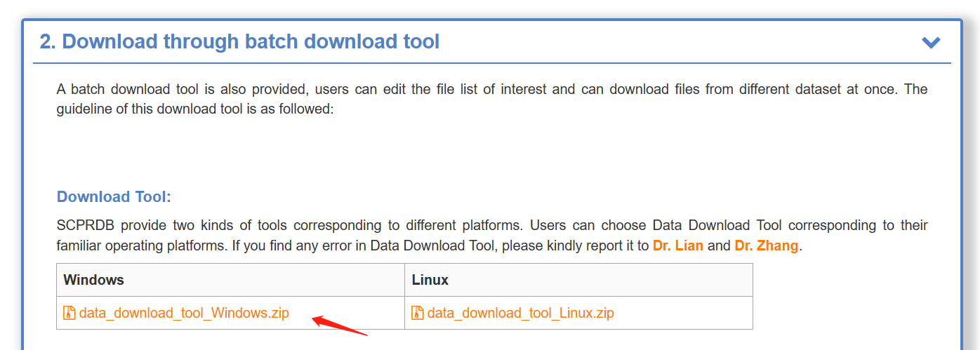The image size is (980, 350).
Task: Click the Windows column header
Action: [93, 280]
